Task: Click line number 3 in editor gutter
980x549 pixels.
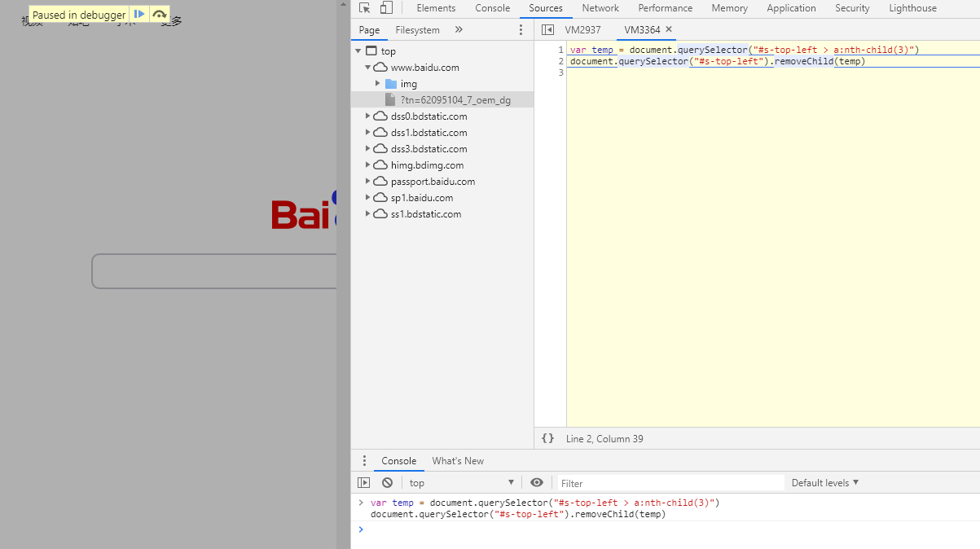Action: 560,72
